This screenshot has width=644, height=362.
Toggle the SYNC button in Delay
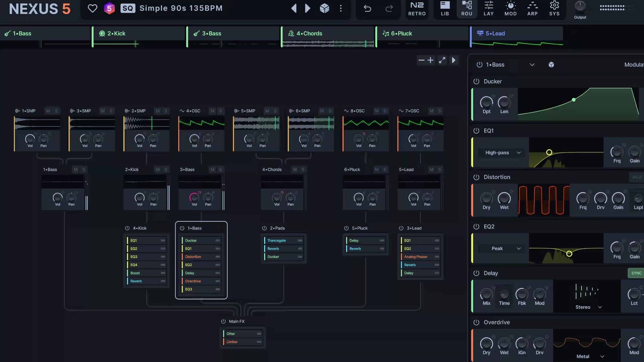tap(636, 273)
